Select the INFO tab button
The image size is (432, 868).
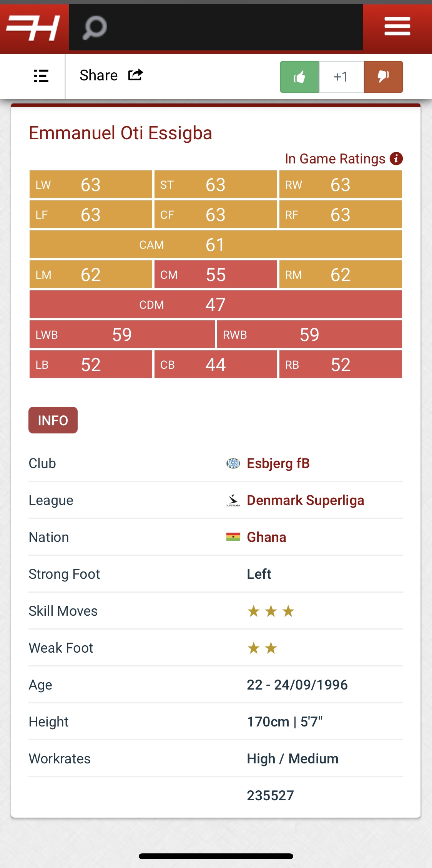click(53, 420)
